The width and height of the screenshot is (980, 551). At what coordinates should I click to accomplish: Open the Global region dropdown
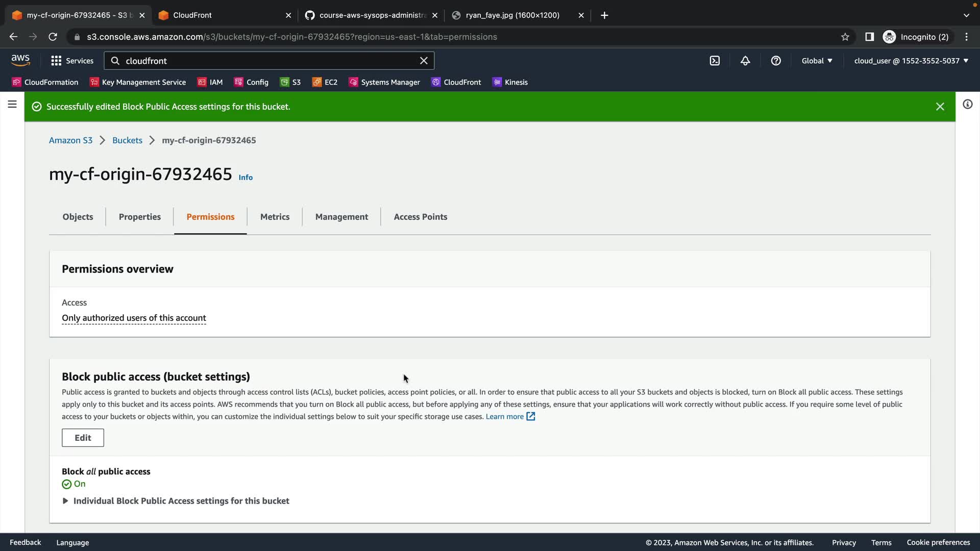817,61
